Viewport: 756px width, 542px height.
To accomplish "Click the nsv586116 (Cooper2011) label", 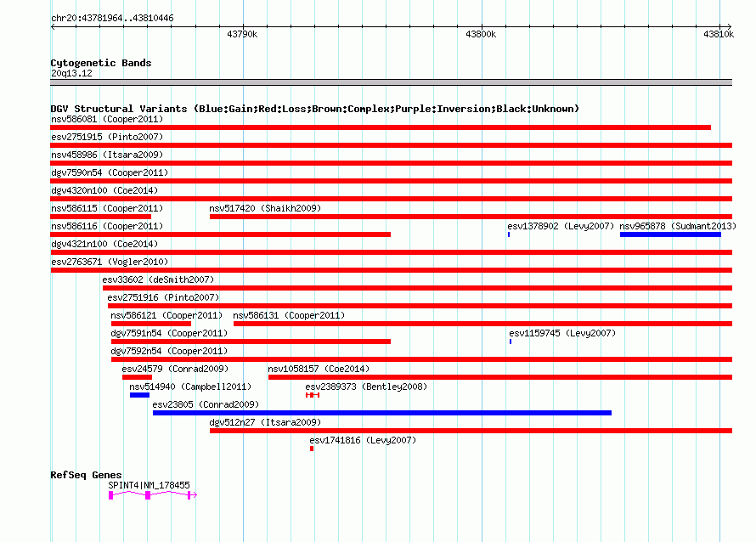I will (107, 226).
